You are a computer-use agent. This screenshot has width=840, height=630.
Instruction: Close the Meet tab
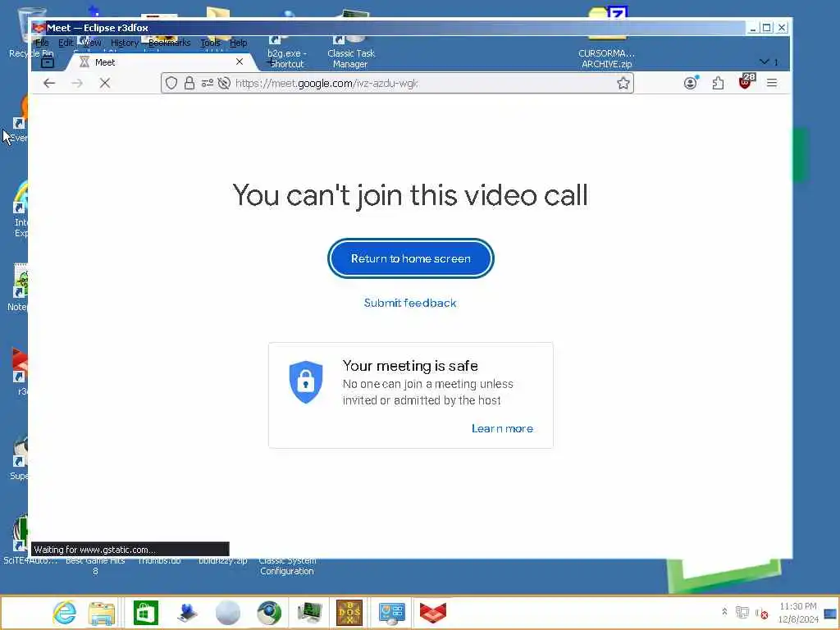(240, 62)
